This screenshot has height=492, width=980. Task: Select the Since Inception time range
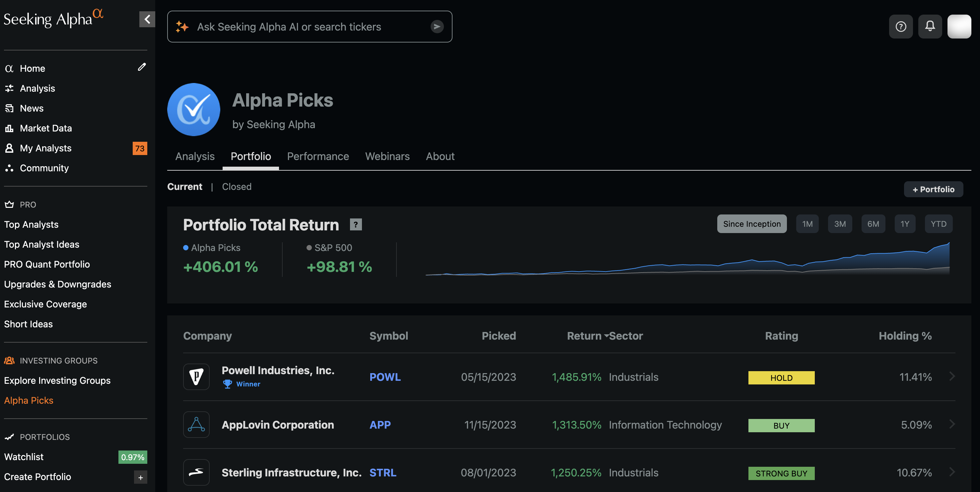tap(752, 224)
